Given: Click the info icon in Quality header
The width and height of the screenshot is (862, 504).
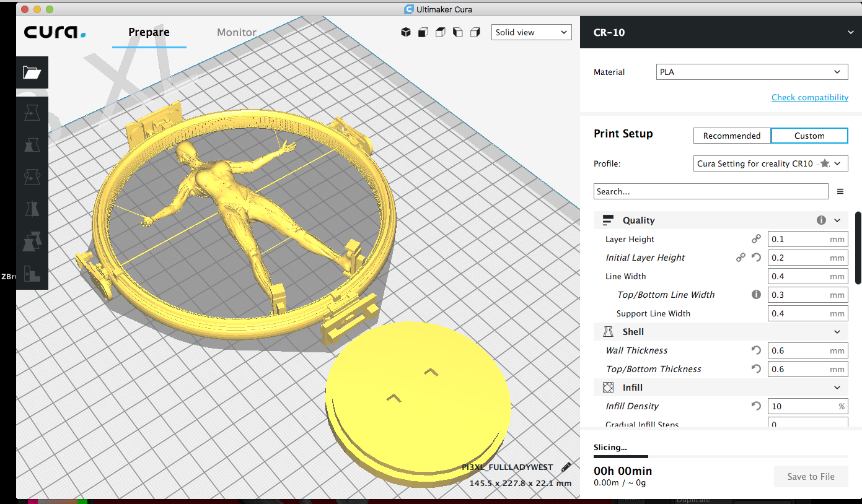Looking at the screenshot, I should click(x=821, y=220).
